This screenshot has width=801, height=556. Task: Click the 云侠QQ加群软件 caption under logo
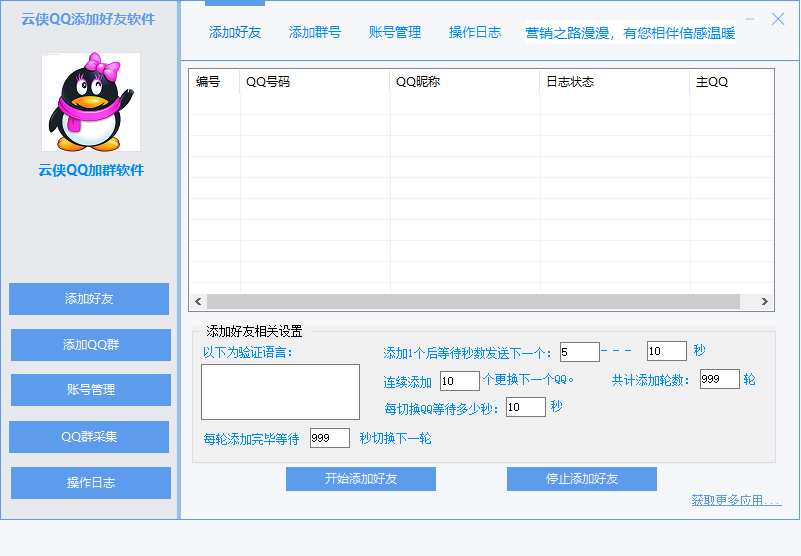pyautogui.click(x=91, y=170)
